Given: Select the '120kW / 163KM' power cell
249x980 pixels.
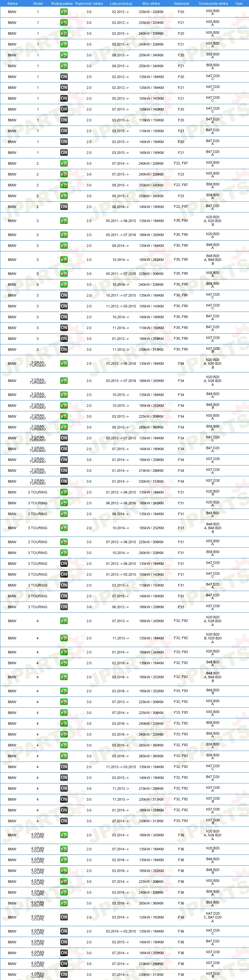Looking at the screenshot, I should [x=151, y=917].
